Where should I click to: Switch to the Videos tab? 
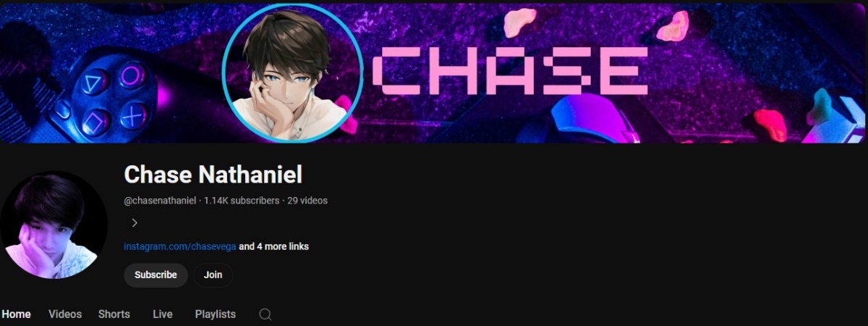click(65, 314)
